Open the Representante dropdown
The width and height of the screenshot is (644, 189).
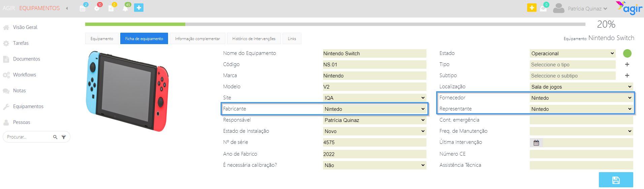(581, 109)
